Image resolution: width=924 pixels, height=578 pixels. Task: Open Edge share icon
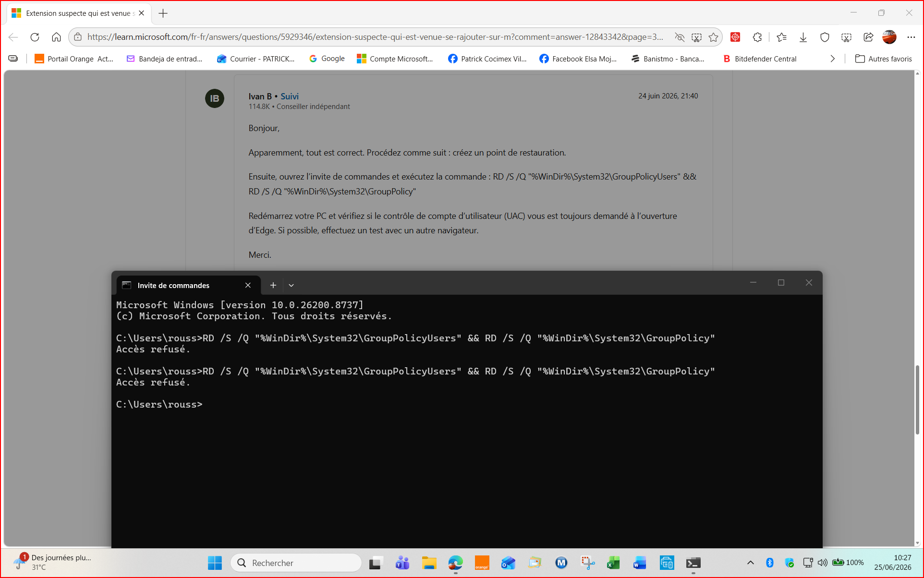coord(868,37)
